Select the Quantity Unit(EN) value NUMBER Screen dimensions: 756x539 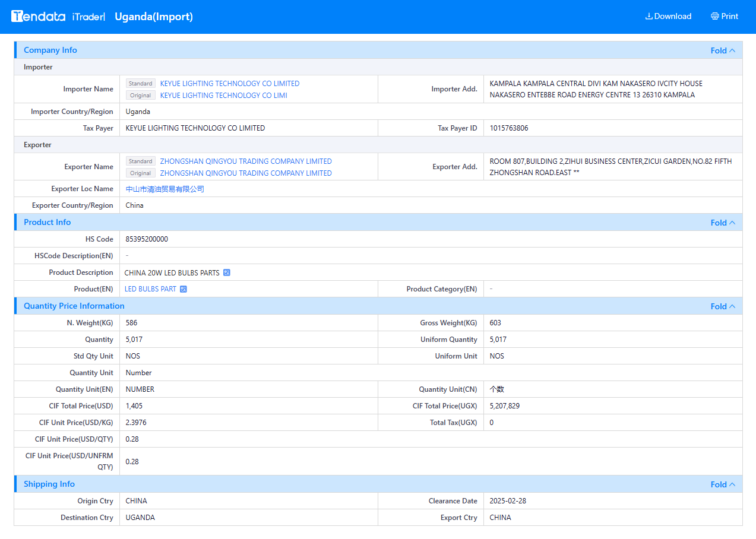[x=140, y=389]
